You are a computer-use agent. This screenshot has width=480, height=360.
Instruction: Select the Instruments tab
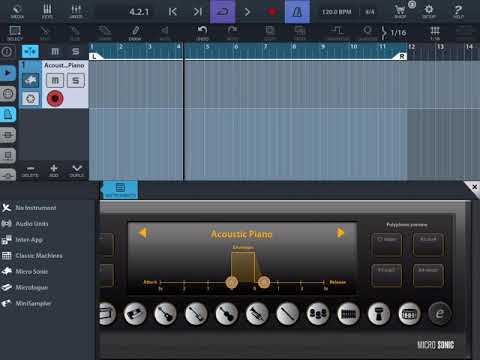click(x=120, y=190)
